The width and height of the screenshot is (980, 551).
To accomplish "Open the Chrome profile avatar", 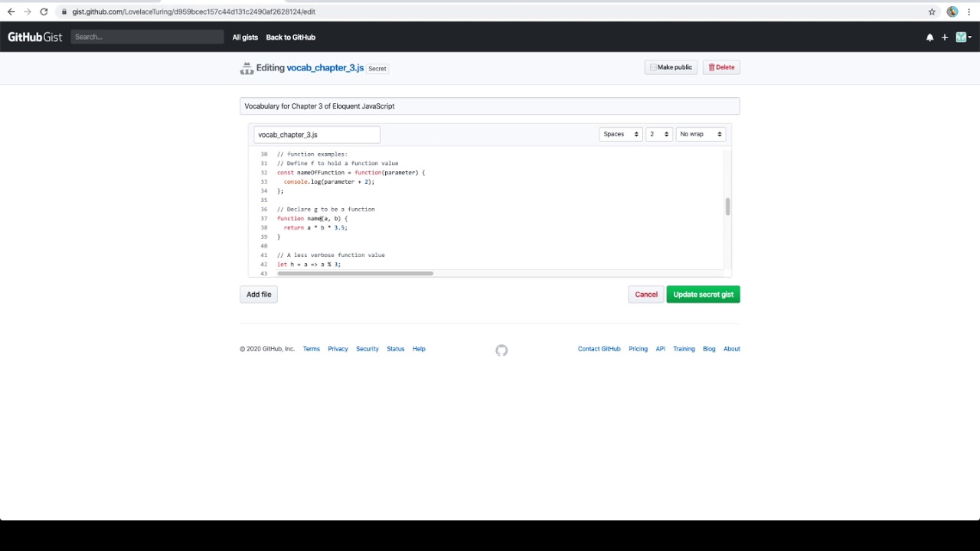I will pyautogui.click(x=952, y=11).
